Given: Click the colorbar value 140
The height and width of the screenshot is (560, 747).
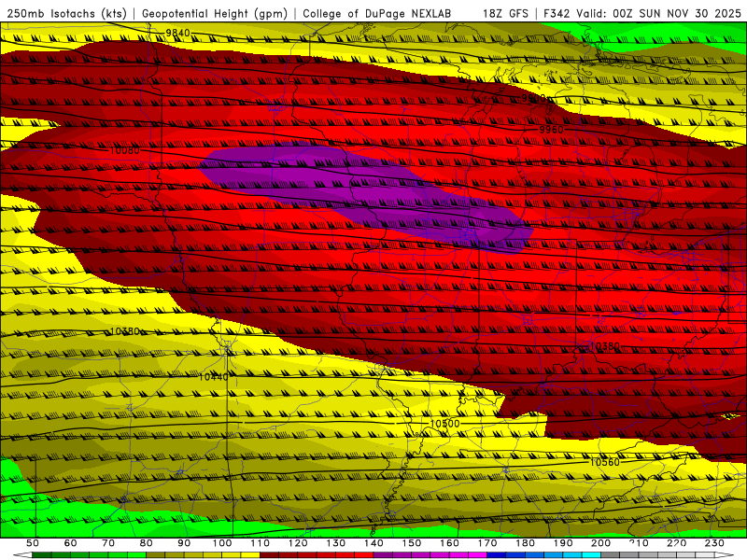Looking at the screenshot, I should (x=373, y=543).
